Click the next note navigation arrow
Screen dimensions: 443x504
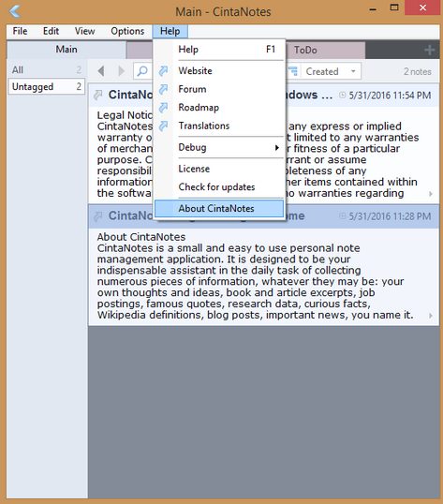[121, 71]
